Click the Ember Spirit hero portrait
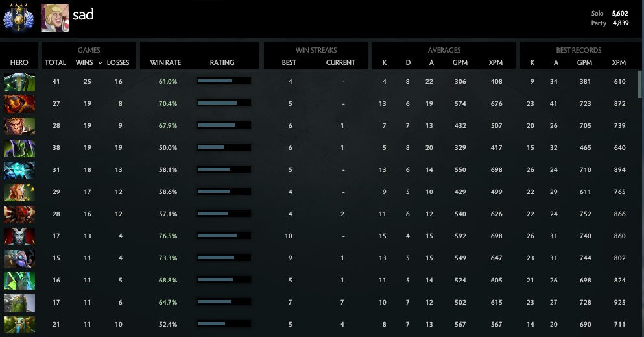 19,104
